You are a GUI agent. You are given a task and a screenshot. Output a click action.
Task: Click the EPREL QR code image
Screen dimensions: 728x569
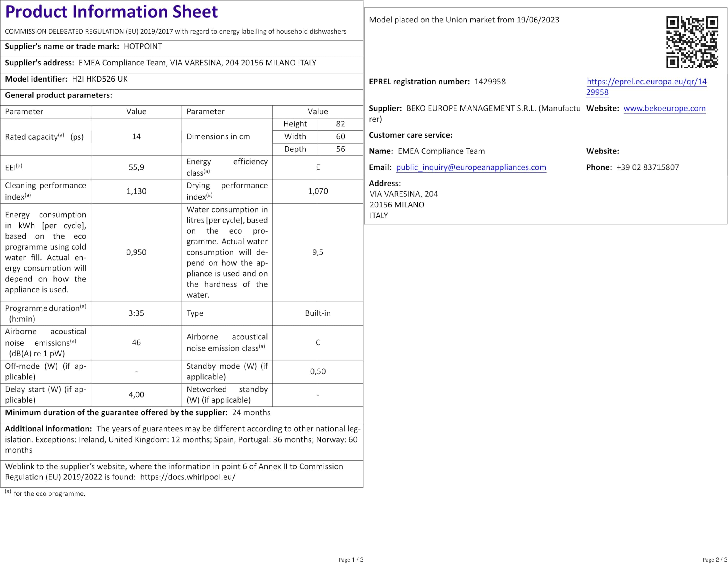tap(692, 42)
